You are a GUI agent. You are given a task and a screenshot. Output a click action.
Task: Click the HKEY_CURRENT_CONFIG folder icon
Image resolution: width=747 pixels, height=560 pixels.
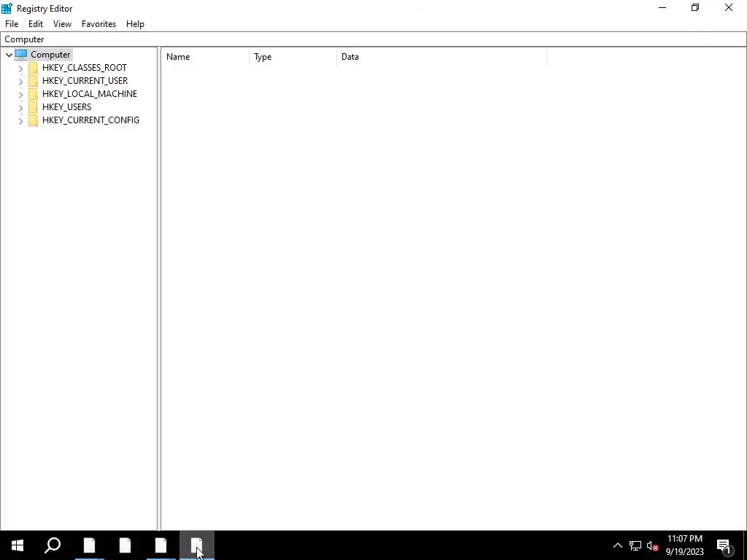coord(33,120)
